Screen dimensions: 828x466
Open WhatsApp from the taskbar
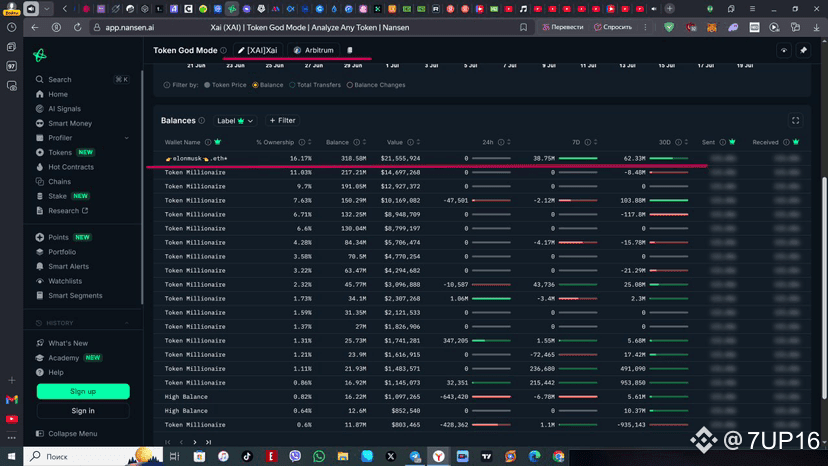point(319,456)
